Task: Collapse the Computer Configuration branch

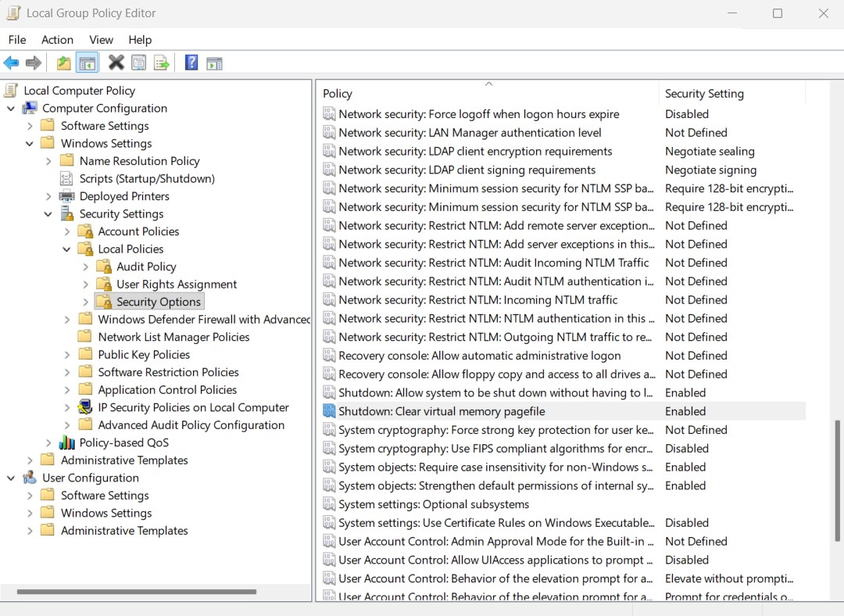Action: (x=10, y=108)
